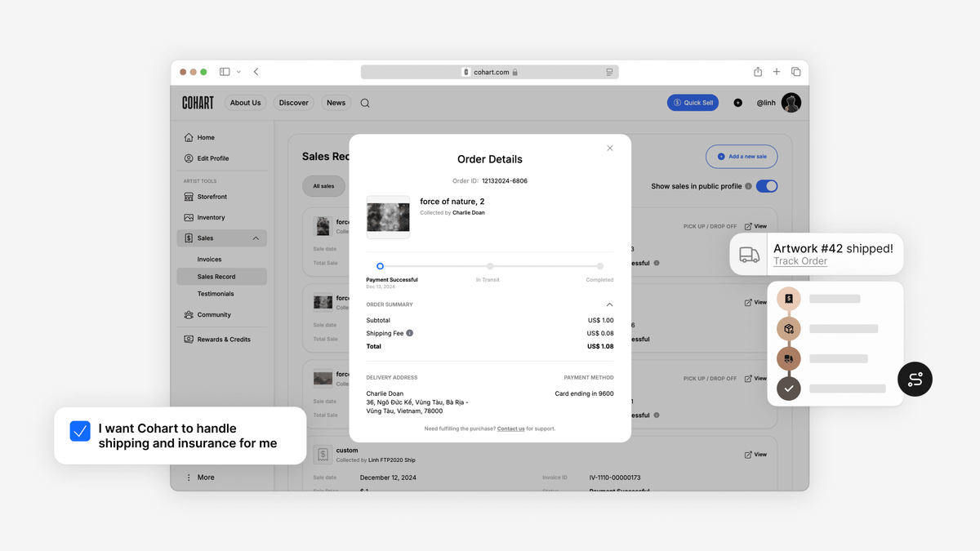Click the Sales dollar icon in sidebar

pyautogui.click(x=189, y=238)
